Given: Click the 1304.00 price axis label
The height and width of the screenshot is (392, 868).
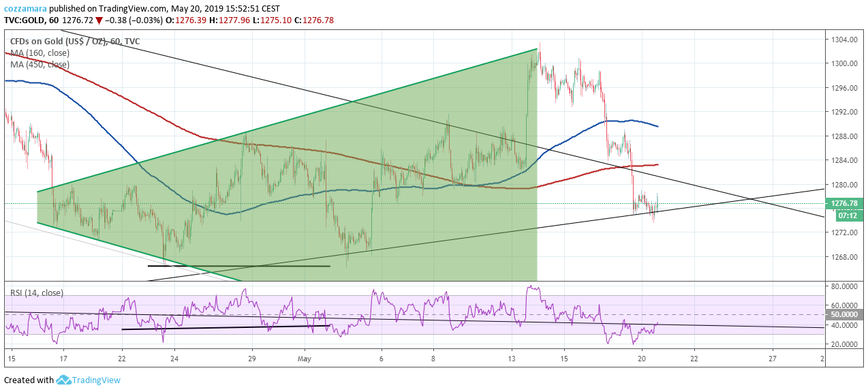Looking at the screenshot, I should coord(843,40).
